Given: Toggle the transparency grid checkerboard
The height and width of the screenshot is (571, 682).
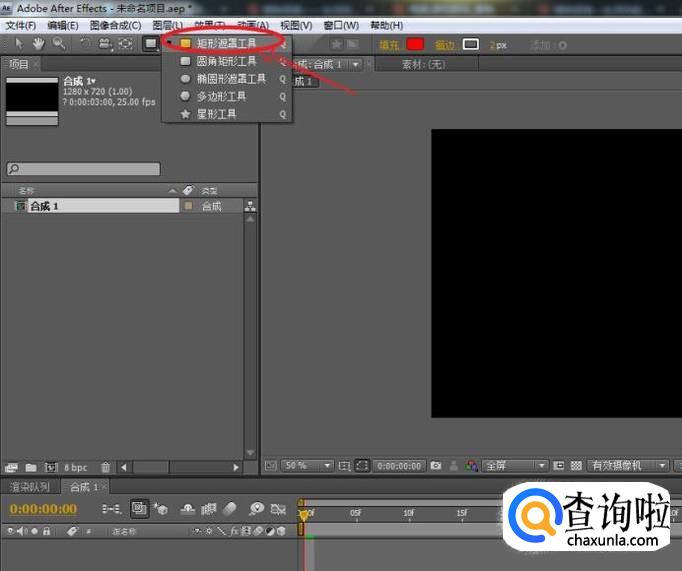Looking at the screenshot, I should point(576,466).
